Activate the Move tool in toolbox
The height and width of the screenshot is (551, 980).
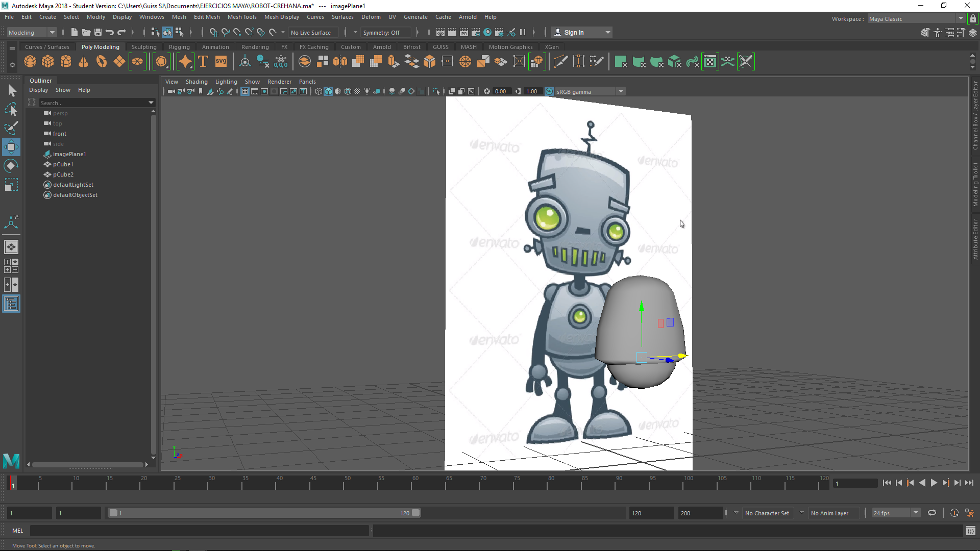(x=11, y=147)
